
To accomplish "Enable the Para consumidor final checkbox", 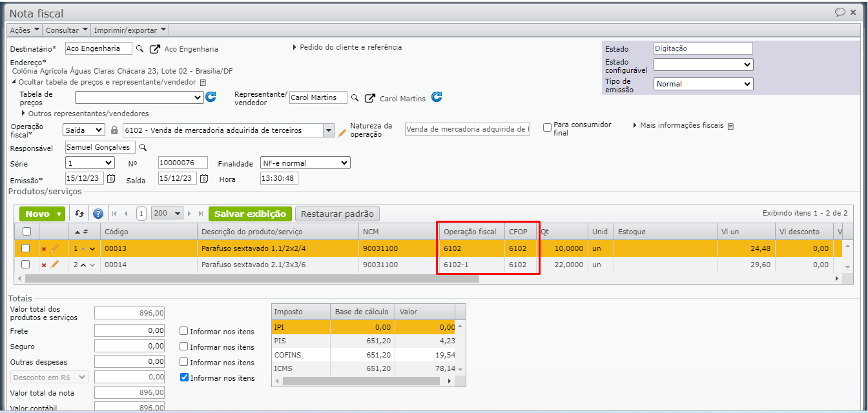I will [548, 128].
